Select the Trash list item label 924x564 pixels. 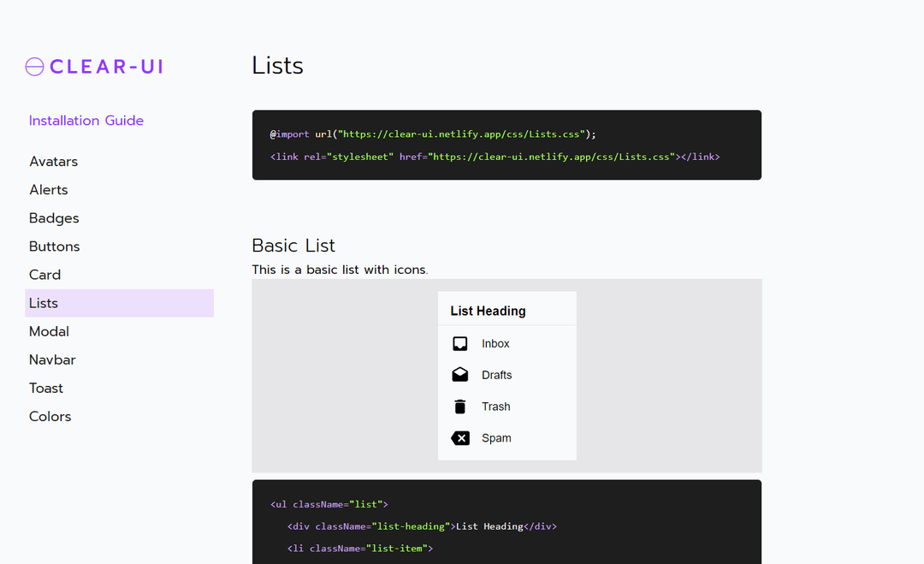coord(496,407)
